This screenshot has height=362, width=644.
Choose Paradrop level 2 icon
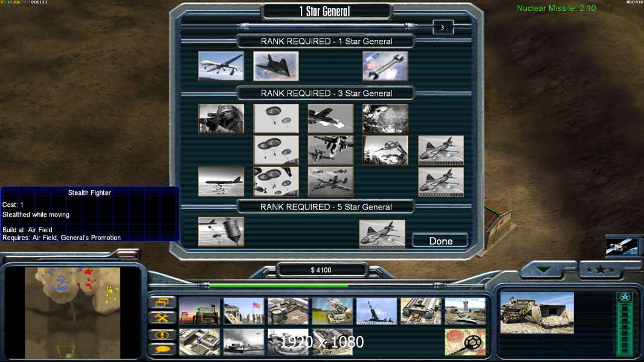(276, 150)
